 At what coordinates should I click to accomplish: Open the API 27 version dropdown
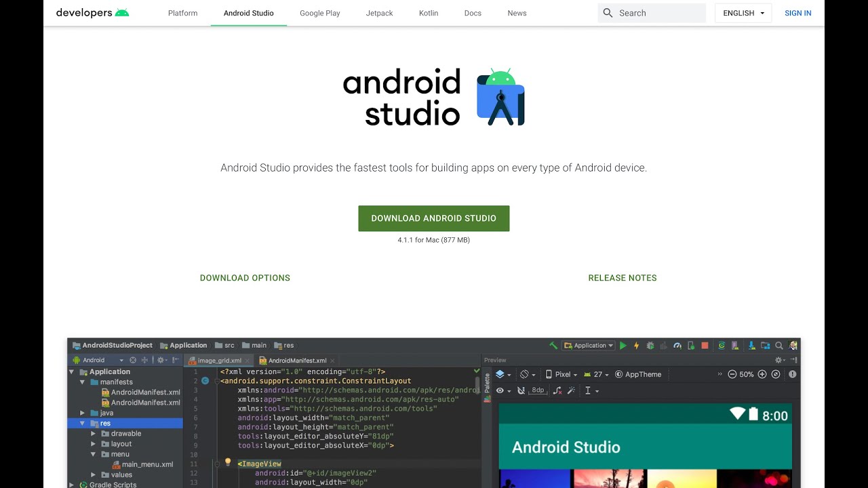[x=597, y=374]
